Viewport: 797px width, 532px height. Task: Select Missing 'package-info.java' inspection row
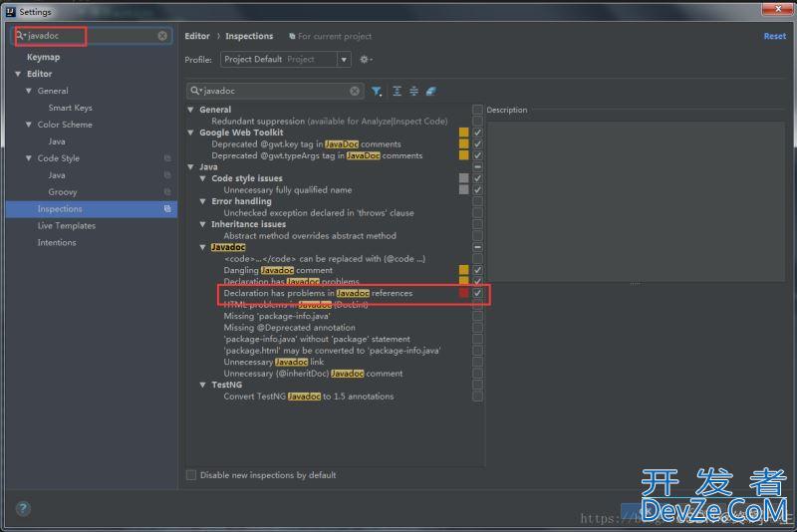[x=277, y=316]
